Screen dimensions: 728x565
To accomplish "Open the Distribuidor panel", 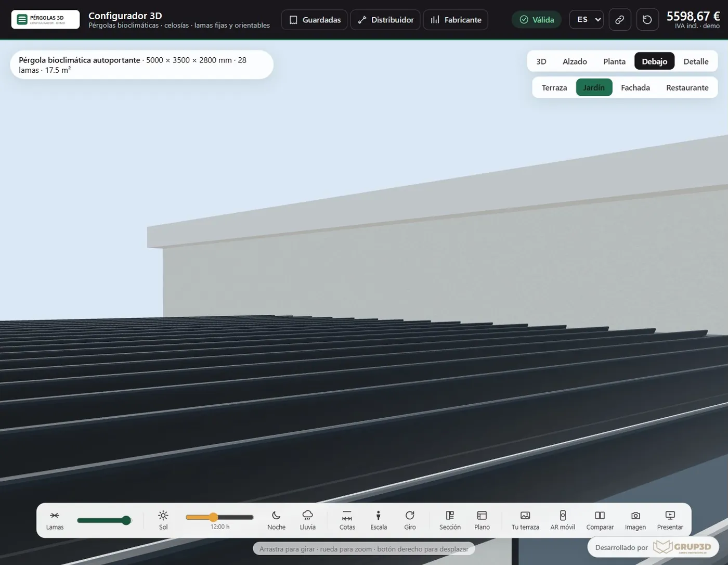I will click(385, 20).
